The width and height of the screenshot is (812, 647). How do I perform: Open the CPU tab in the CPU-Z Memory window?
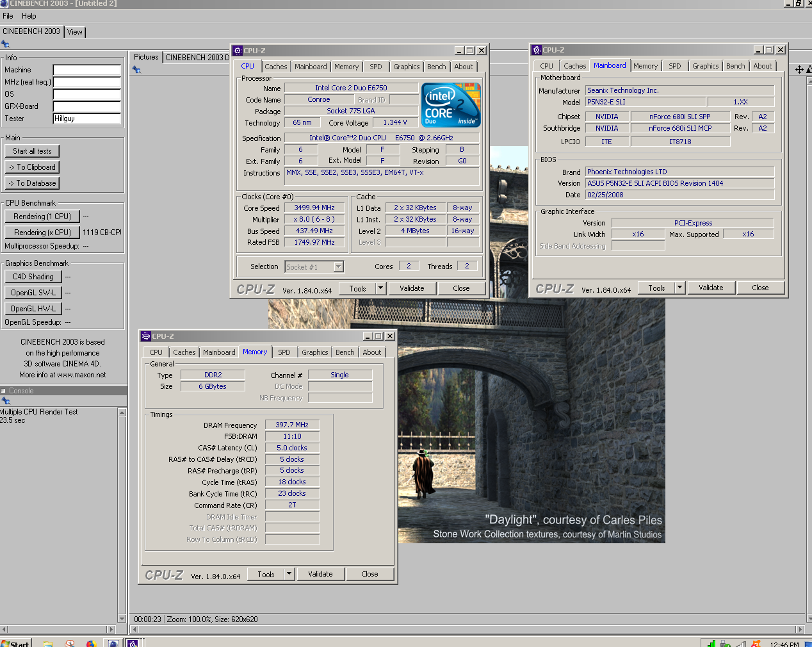[156, 352]
